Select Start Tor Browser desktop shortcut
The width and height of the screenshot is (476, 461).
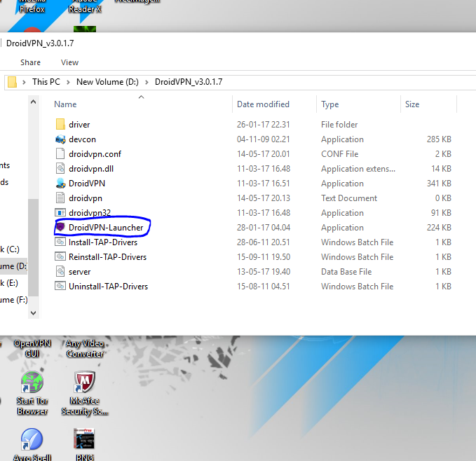click(x=32, y=392)
